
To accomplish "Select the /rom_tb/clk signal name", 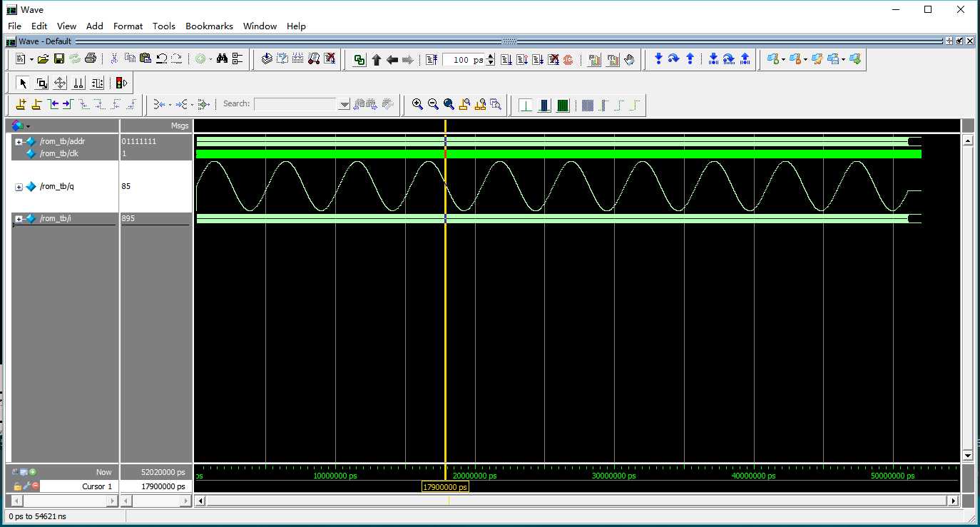I will point(58,153).
